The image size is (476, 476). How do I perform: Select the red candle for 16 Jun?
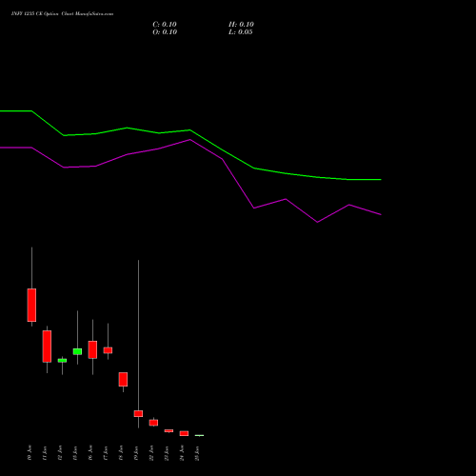point(92,349)
